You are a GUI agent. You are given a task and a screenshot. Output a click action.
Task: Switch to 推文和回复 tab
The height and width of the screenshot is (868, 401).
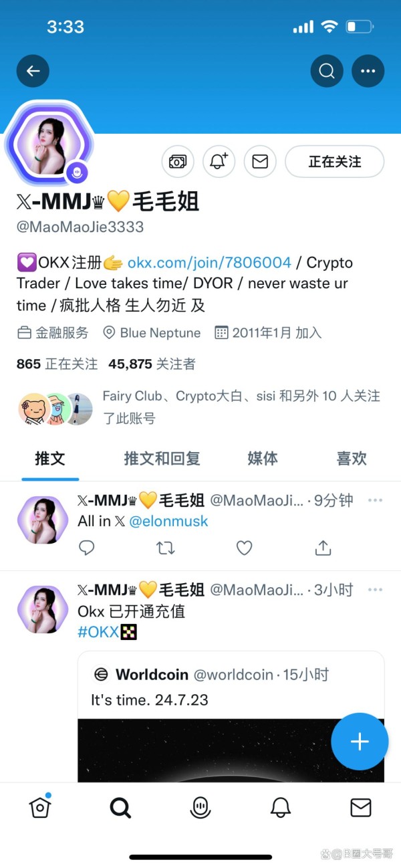click(162, 459)
